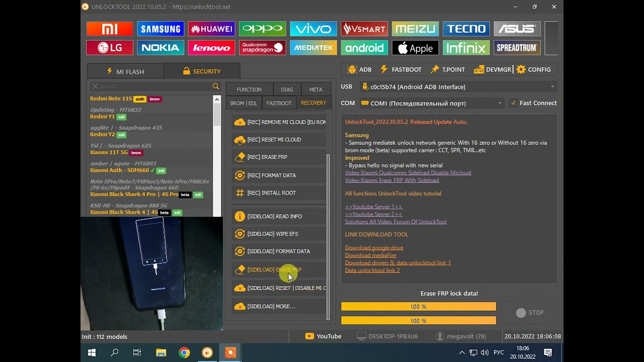Select Xiaomi 11T 5G in model list
Image resolution: width=644 pixels, height=362 pixels.
pos(109,152)
